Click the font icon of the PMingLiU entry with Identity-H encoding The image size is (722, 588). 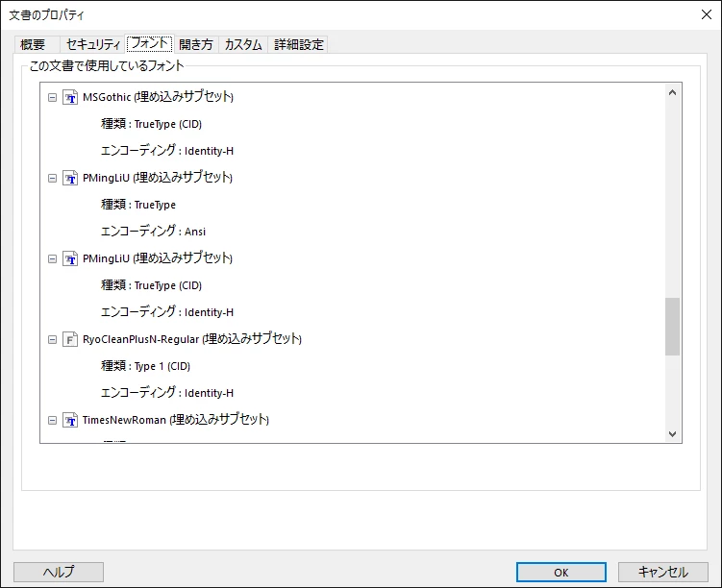pyautogui.click(x=70, y=259)
